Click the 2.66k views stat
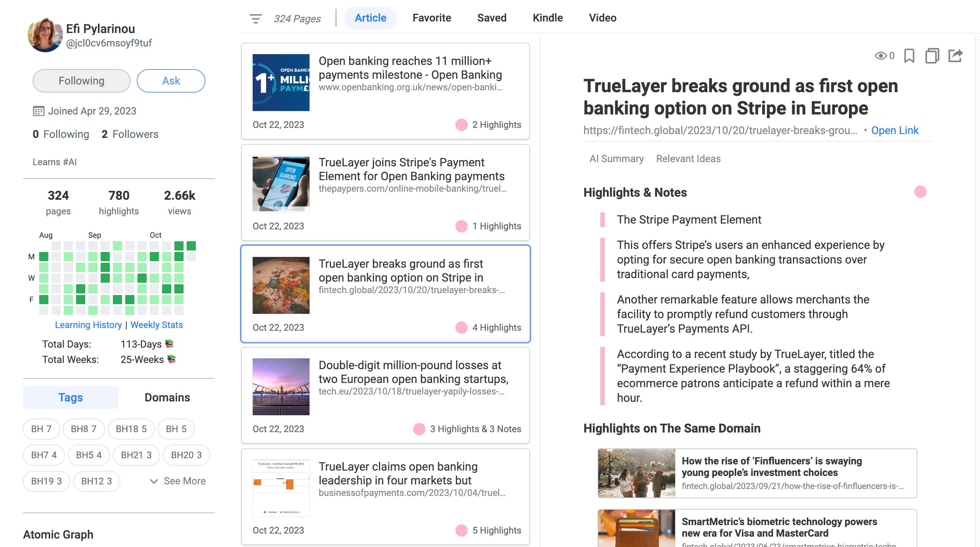Screen dimensions: 980x547 click(180, 203)
